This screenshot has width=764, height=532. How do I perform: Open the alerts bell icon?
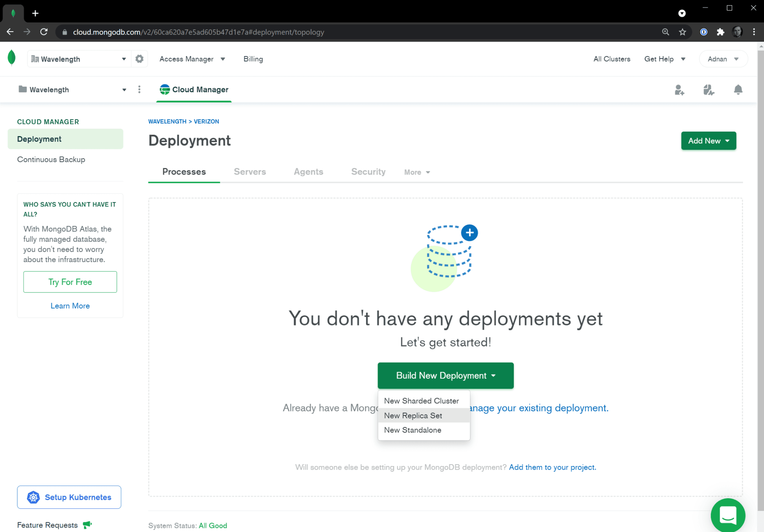coord(738,90)
